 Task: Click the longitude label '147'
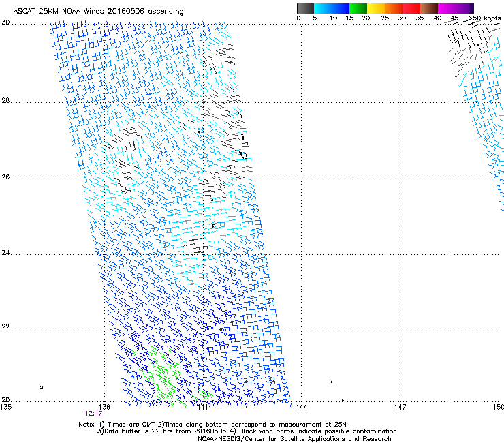400,407
